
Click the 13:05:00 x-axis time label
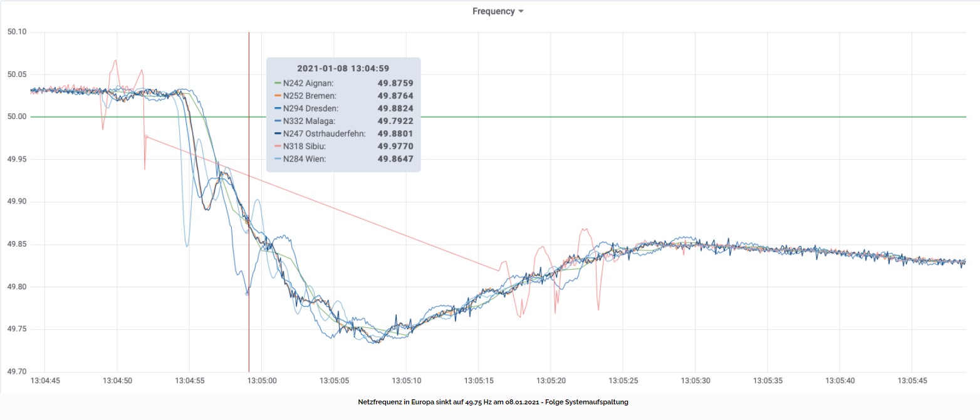pyautogui.click(x=261, y=381)
